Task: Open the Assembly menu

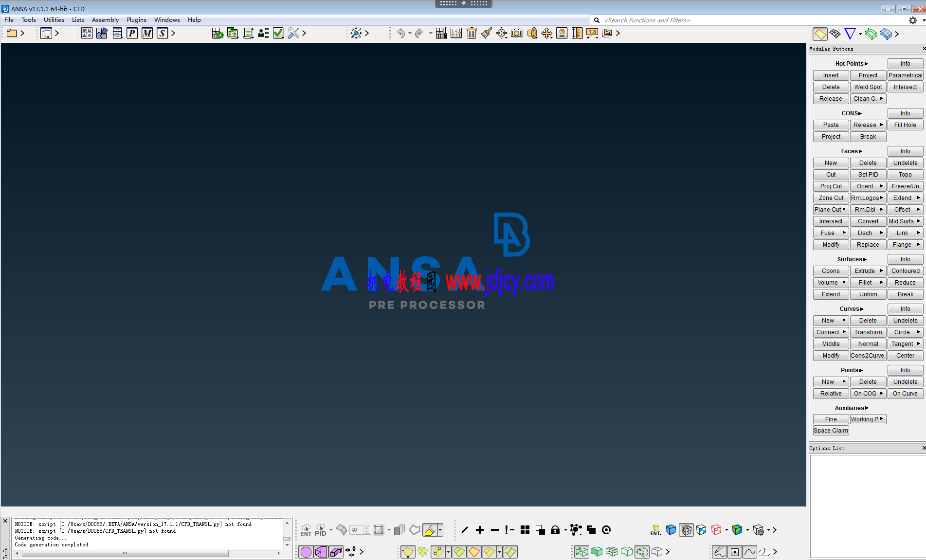Action: 105,20
